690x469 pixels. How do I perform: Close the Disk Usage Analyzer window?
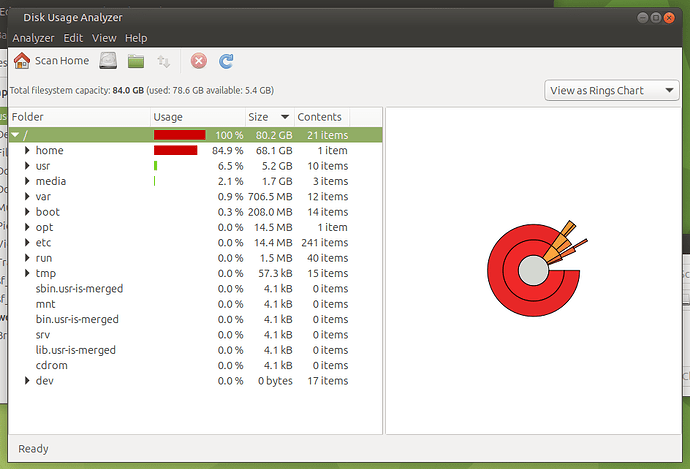[669, 18]
